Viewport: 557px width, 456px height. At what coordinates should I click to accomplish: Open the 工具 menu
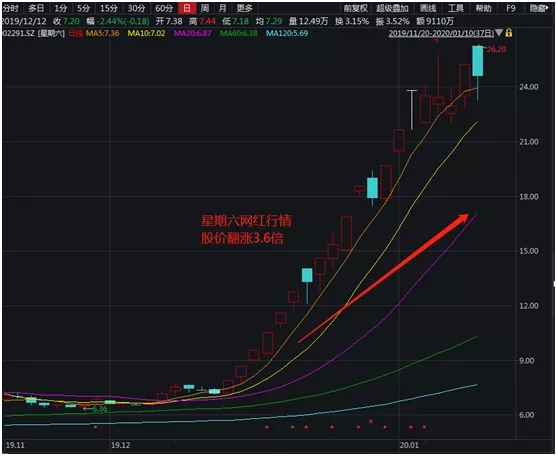pyautogui.click(x=456, y=8)
